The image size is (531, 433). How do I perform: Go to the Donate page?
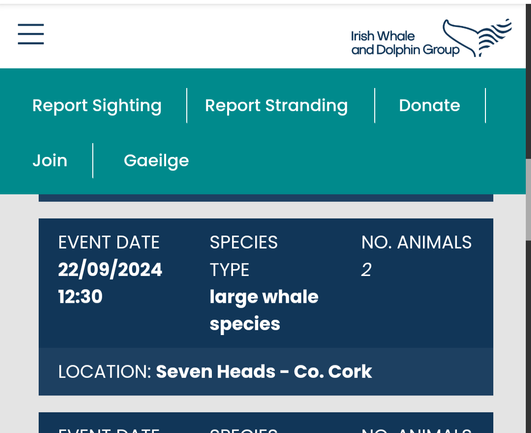pos(429,105)
